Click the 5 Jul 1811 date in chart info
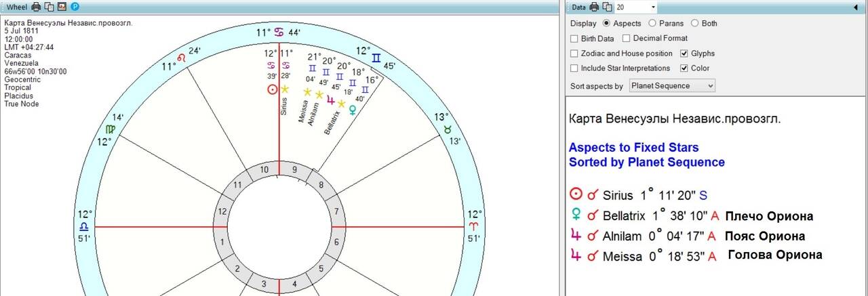The image size is (868, 296). [x=21, y=31]
